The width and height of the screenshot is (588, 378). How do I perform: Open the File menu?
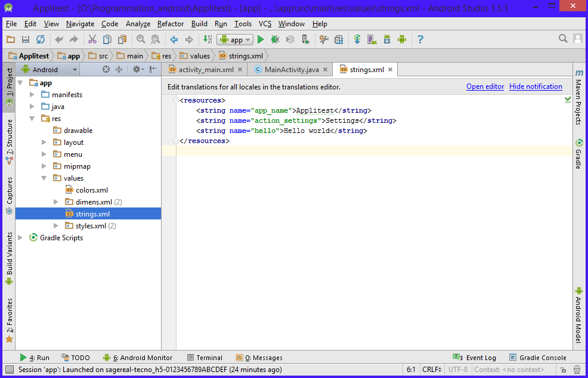pos(11,24)
